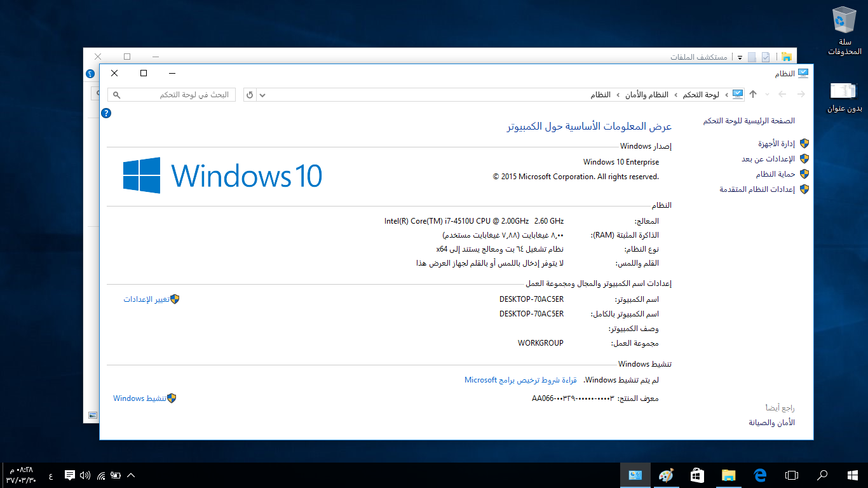Select the النظام والأمان breadcrumb
Image resolution: width=868 pixels, height=488 pixels.
[647, 95]
